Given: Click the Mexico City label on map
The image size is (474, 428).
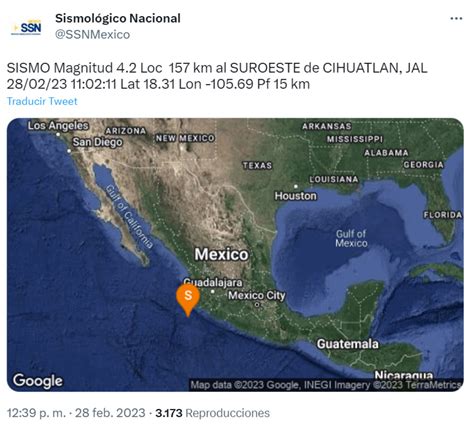Looking at the screenshot, I should pos(257,295).
